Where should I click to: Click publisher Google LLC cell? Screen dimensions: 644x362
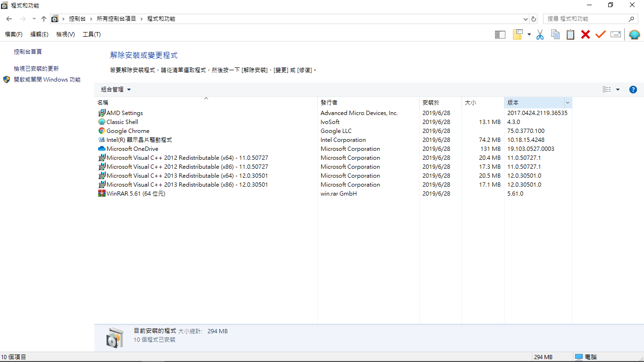coord(336,131)
